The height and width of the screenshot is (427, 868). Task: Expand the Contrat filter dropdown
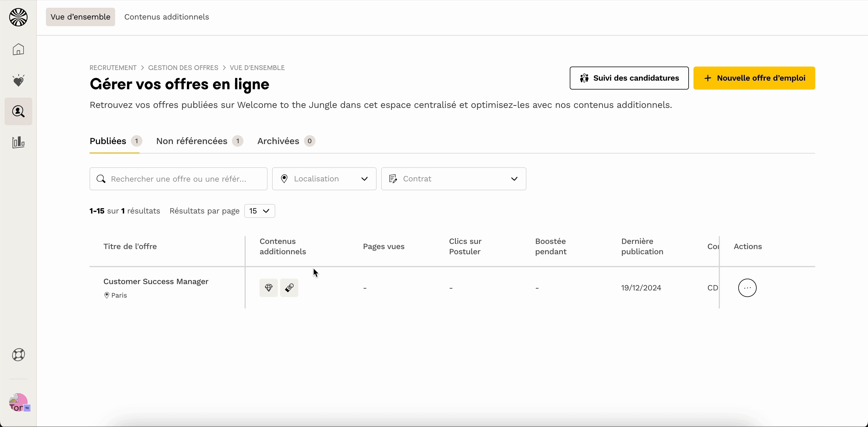point(453,179)
